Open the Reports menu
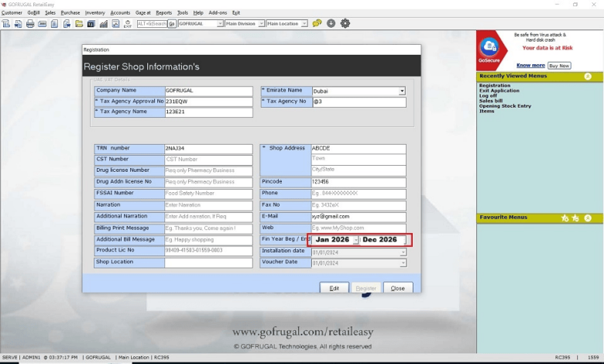Viewport: 604px width, 364px height. 163,12
